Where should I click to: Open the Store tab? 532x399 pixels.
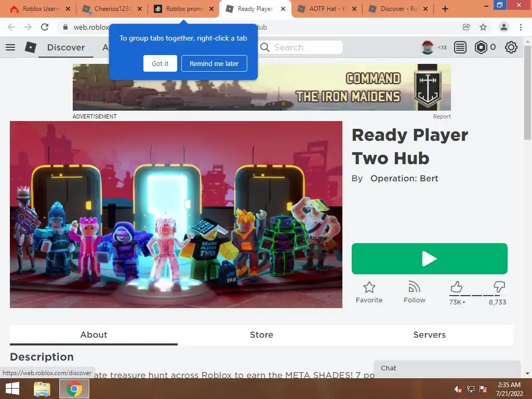tap(262, 335)
